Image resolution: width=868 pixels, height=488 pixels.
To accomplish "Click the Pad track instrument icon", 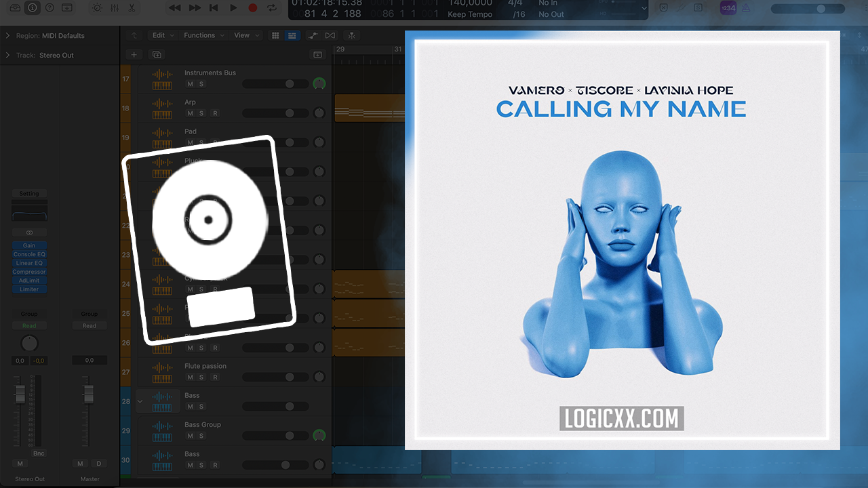I will (162, 138).
